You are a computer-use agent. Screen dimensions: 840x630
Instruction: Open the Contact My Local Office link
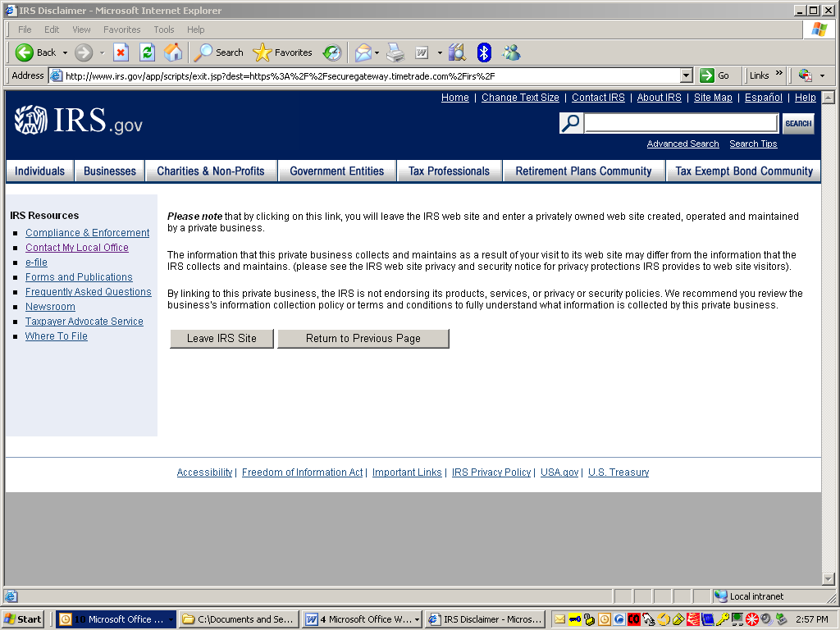click(x=77, y=248)
